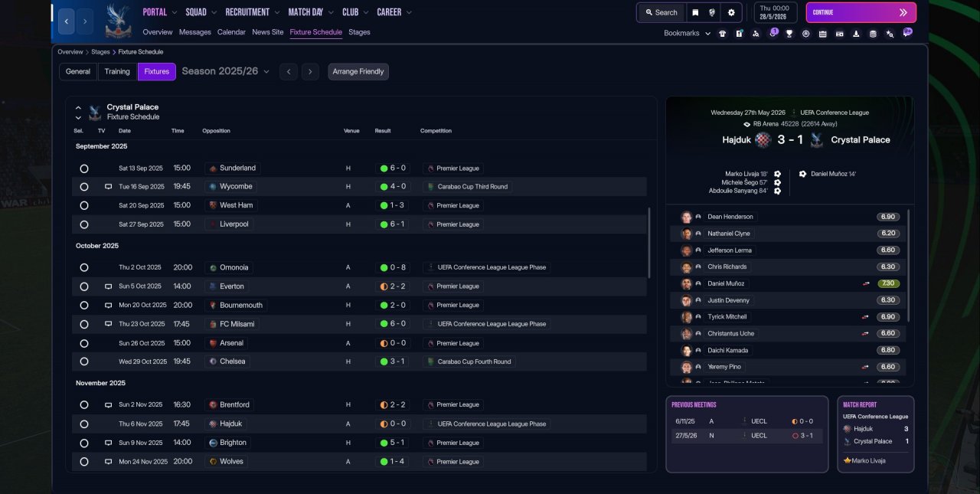Open the Recruitment menu dropdown
980x494 pixels.
(x=253, y=12)
